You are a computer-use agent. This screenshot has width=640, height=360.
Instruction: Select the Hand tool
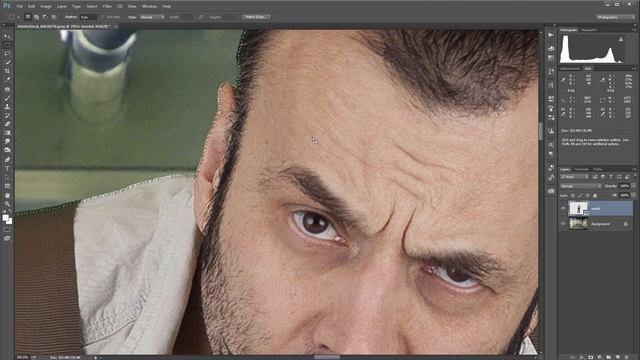point(7,196)
